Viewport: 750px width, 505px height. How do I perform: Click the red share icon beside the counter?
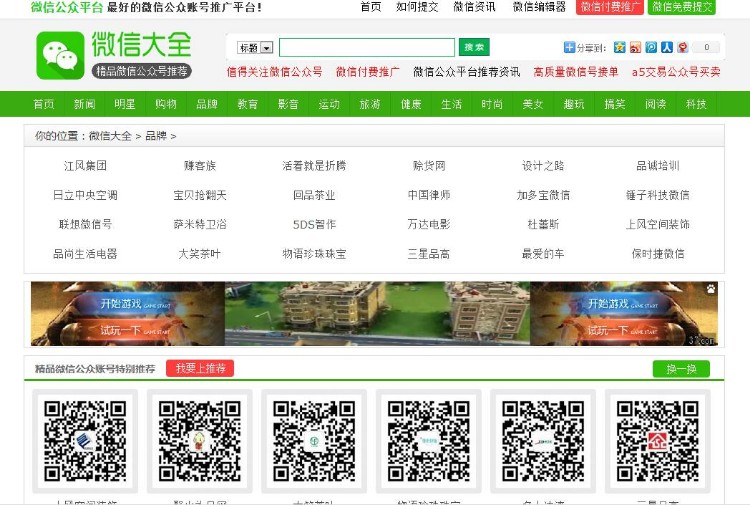click(x=683, y=47)
